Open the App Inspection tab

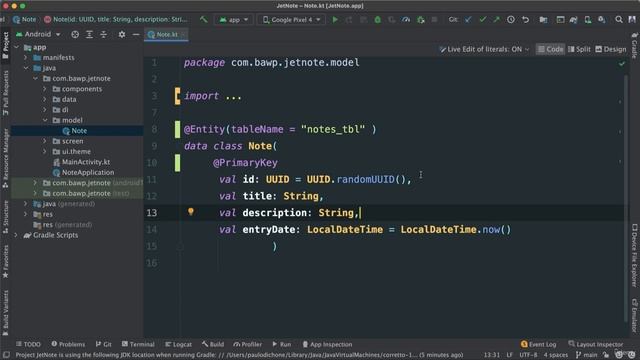tap(327, 344)
